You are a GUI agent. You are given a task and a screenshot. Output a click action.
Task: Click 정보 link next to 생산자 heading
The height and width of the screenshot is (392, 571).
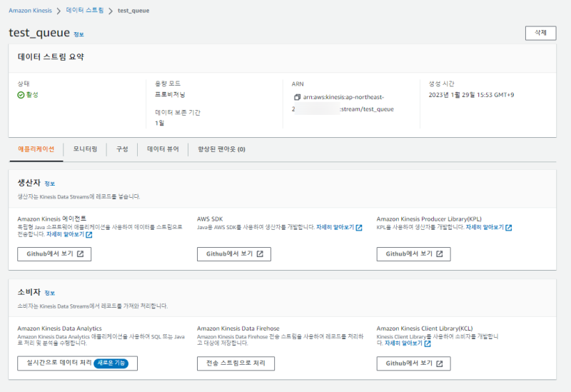[x=49, y=184]
